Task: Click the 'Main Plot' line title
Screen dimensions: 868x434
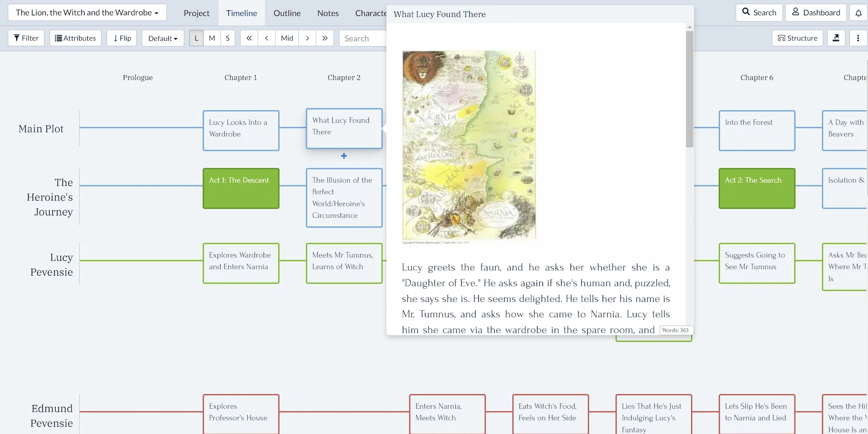Action: pyautogui.click(x=41, y=129)
